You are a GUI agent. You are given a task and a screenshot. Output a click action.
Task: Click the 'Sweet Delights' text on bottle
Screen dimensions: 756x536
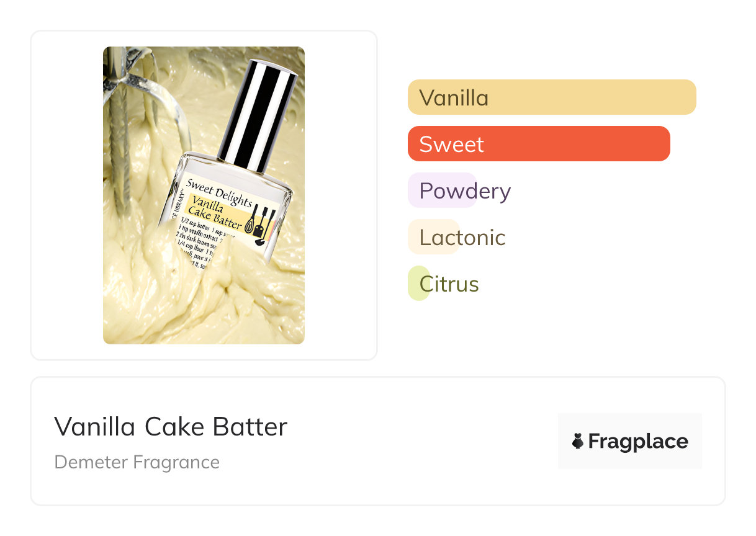(218, 191)
